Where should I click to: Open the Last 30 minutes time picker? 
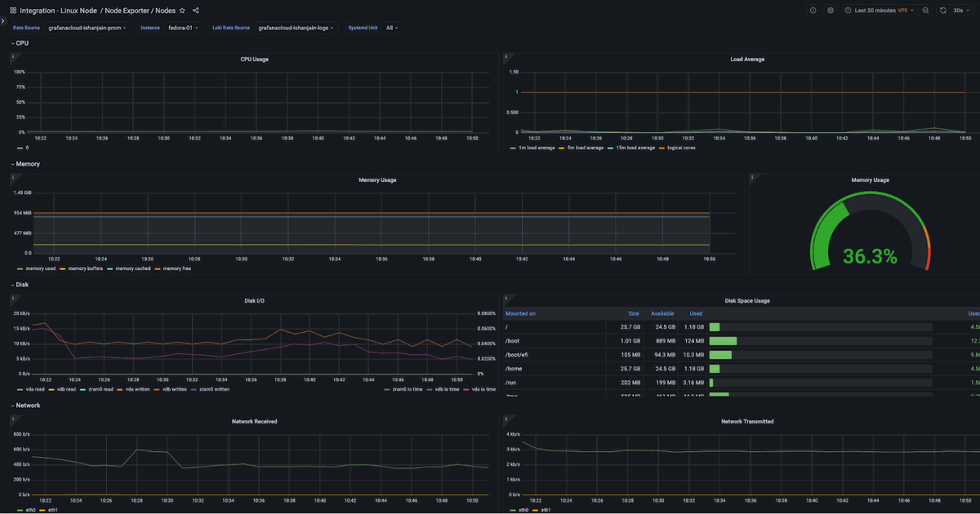tap(879, 11)
